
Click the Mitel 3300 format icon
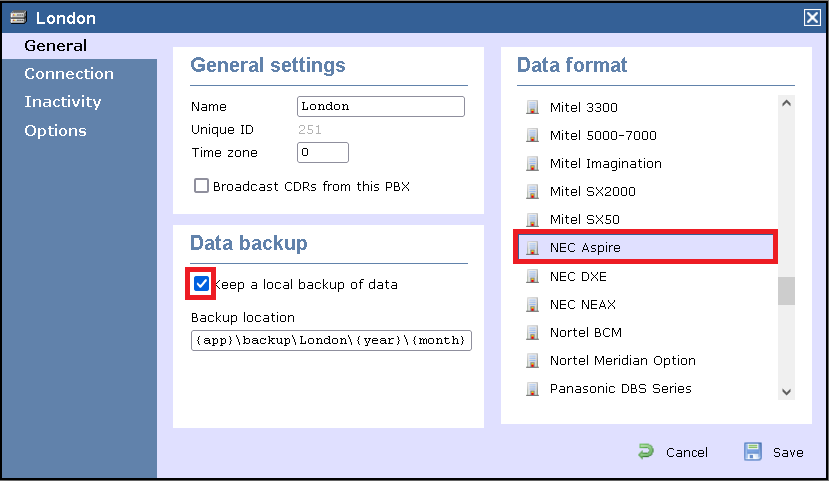coord(532,107)
